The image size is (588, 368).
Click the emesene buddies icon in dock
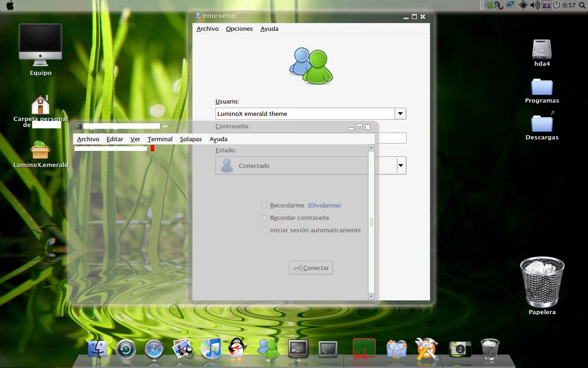click(268, 349)
